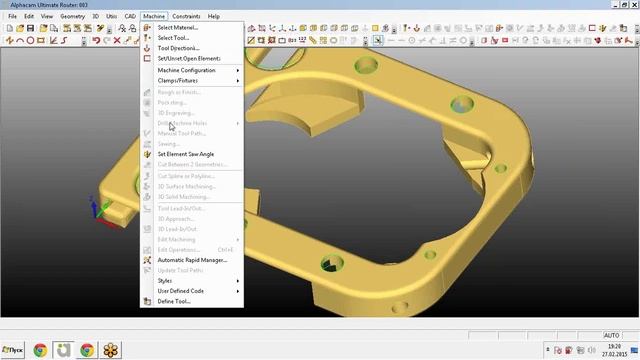
Task: Open the second Chrome taskbar icon
Action: tap(87, 350)
